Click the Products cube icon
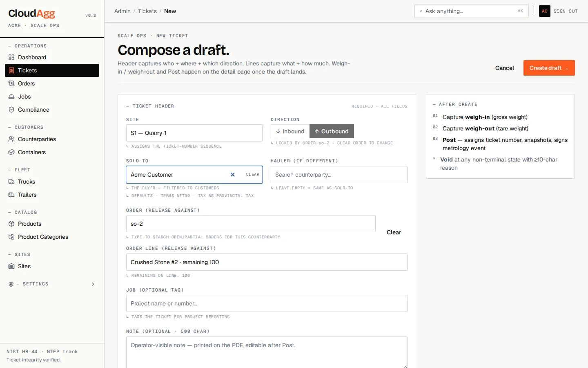 coord(11,224)
